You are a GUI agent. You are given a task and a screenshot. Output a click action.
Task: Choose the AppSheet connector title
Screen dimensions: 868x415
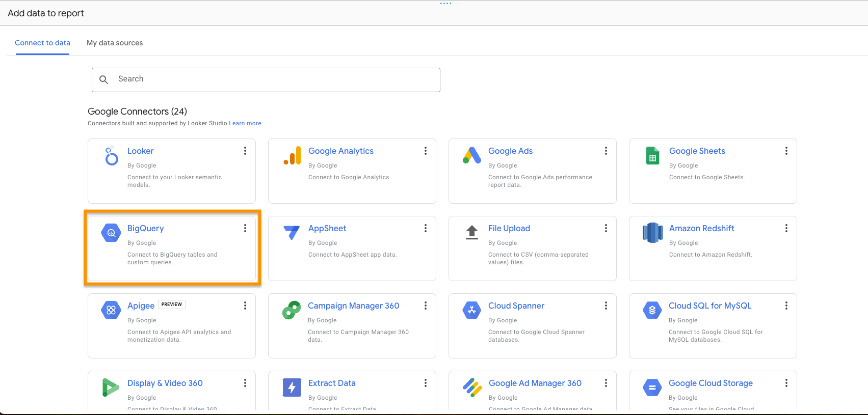pyautogui.click(x=327, y=228)
